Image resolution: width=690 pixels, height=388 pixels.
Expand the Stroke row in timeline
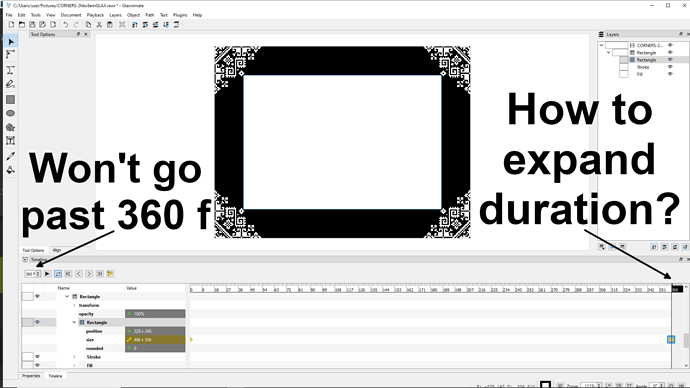tap(74, 357)
